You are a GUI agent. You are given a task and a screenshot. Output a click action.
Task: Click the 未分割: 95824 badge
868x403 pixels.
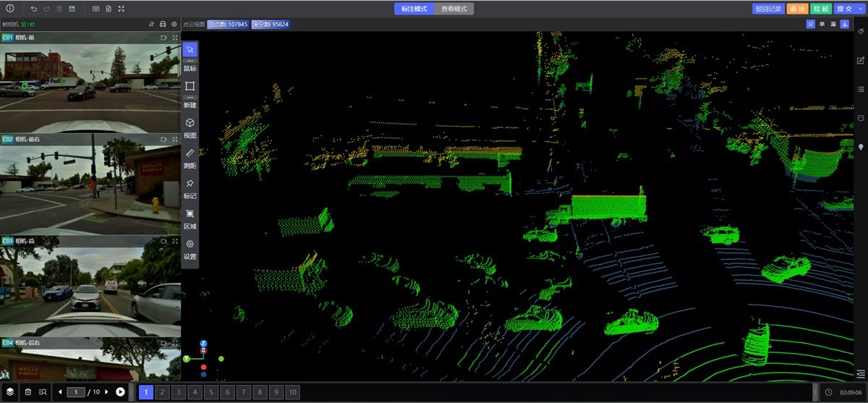[271, 24]
